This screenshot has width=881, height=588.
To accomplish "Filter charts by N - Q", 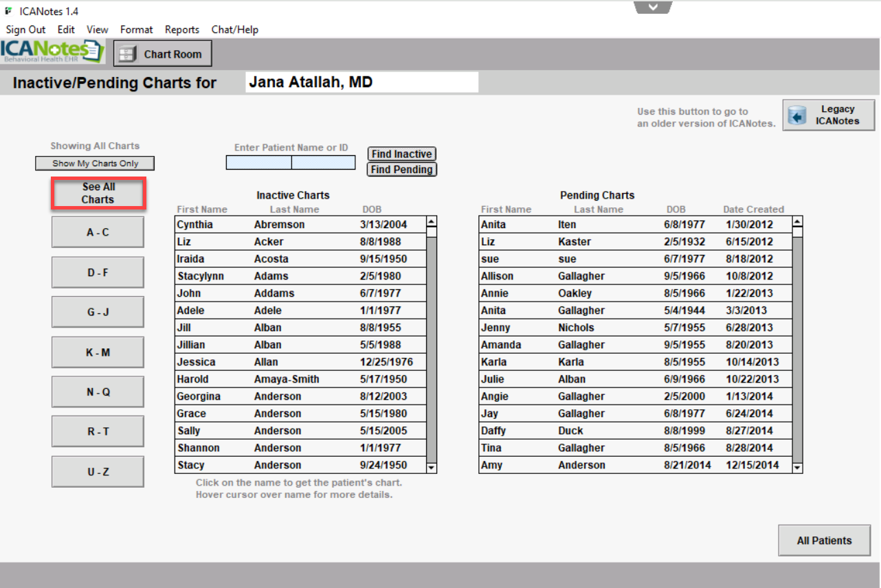I will 98,392.
